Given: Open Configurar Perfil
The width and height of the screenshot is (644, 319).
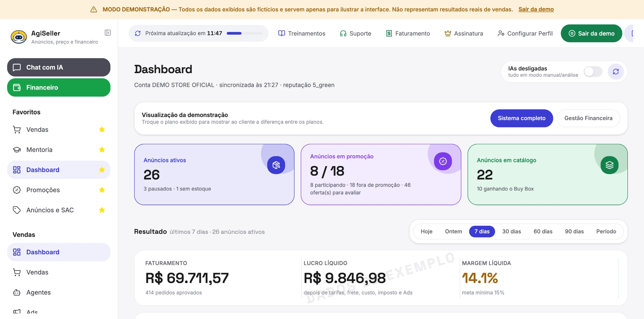Looking at the screenshot, I should point(525,33).
